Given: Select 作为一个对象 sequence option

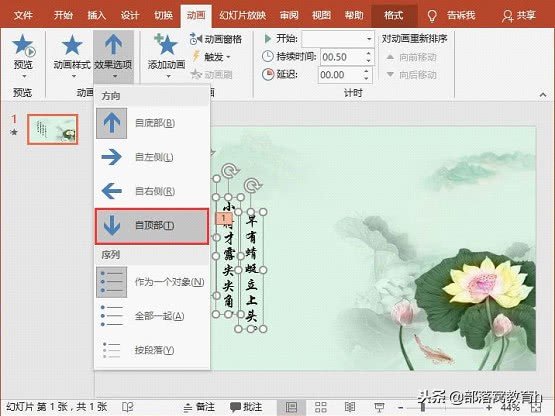Looking at the screenshot, I should click(x=152, y=282).
